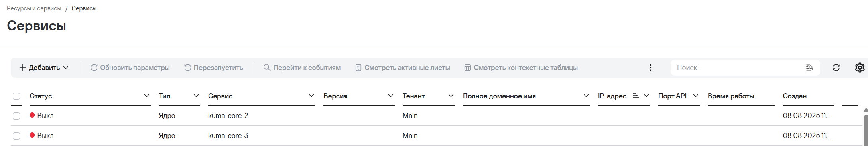Open table settings gear icon
Viewport: 868px width, 146px height.
pyautogui.click(x=860, y=68)
